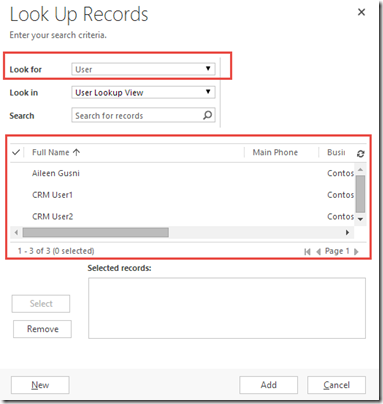Screen dimensions: 383x404
Task: Sort by the Full Name column
Action: click(56, 152)
